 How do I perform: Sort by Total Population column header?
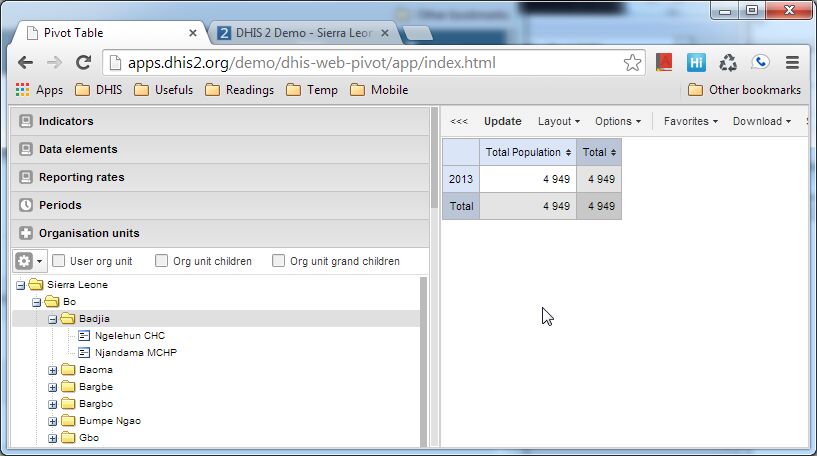[528, 152]
